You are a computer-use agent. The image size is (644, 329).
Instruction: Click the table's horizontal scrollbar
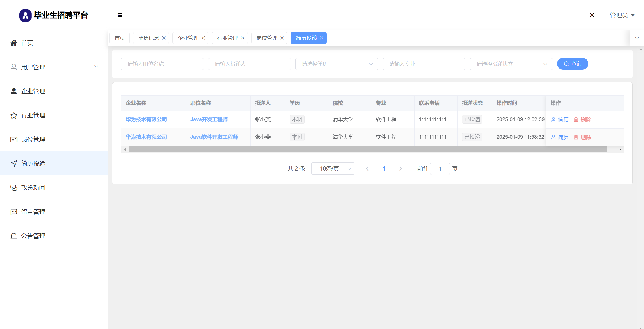pyautogui.click(x=367, y=150)
